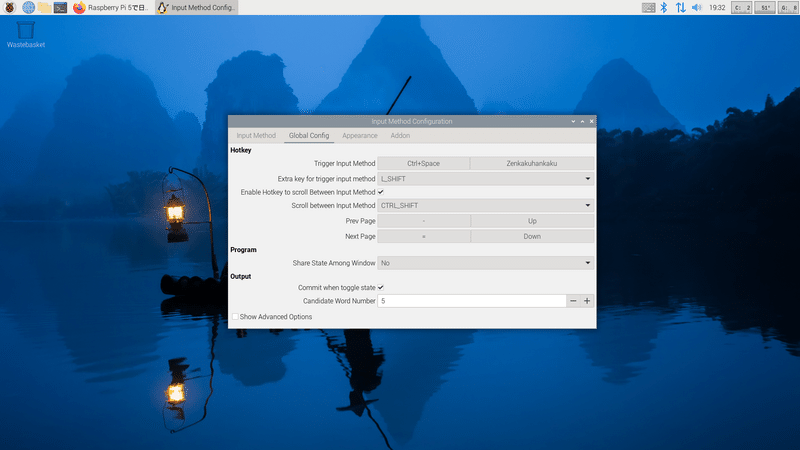This screenshot has width=800, height=450.
Task: Open the GPU usage monitor in the tray
Action: (x=788, y=7)
